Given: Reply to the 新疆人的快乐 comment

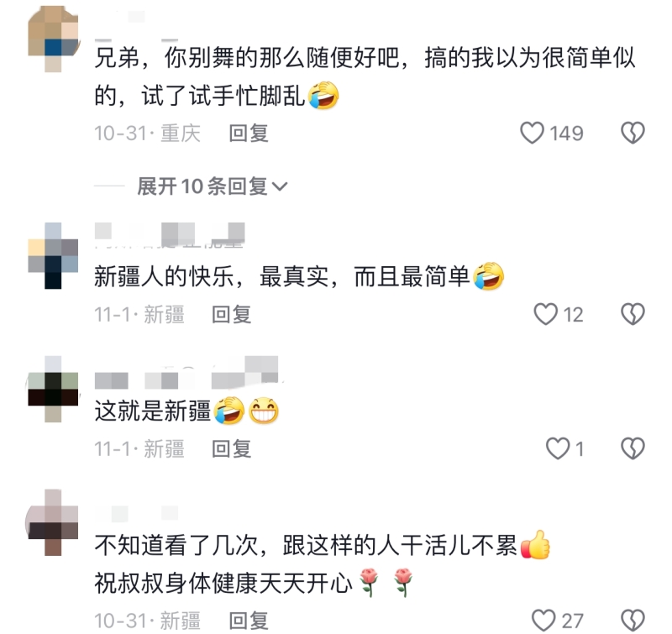Looking at the screenshot, I should tap(232, 314).
